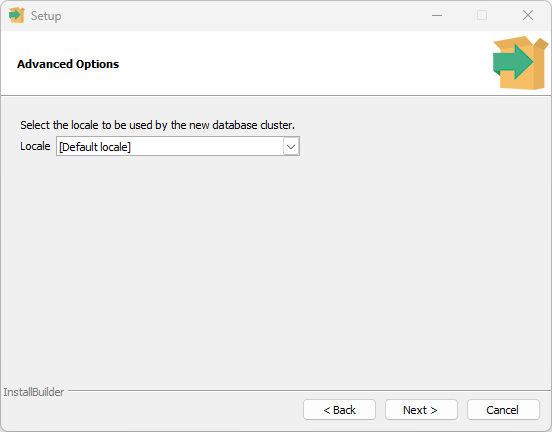This screenshot has height=432, width=552.
Task: Open the [Default locale] combo box
Action: (178, 146)
